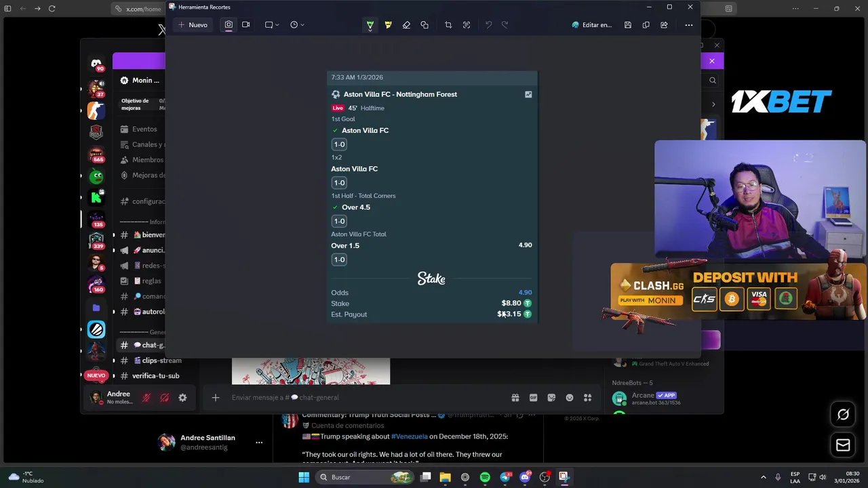Select the eraser tool
The image size is (868, 488).
(x=406, y=25)
